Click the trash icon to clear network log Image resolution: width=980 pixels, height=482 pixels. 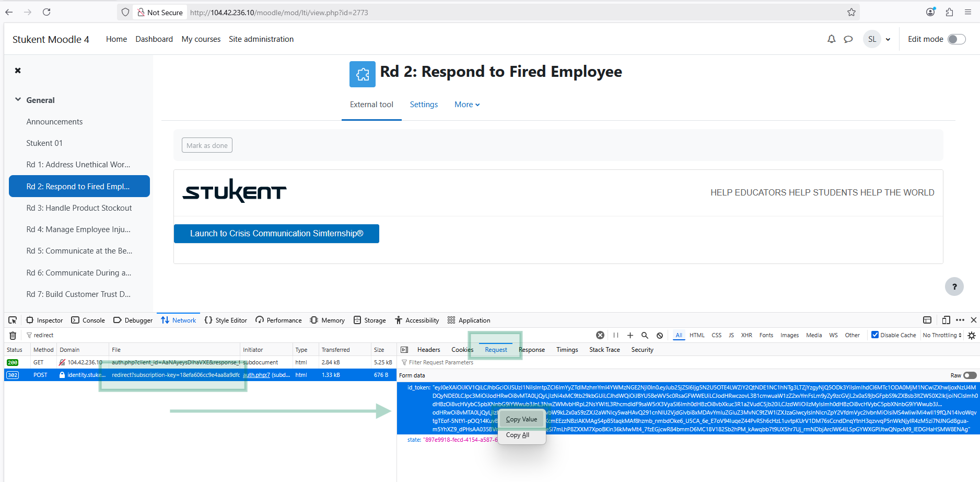(x=13, y=336)
